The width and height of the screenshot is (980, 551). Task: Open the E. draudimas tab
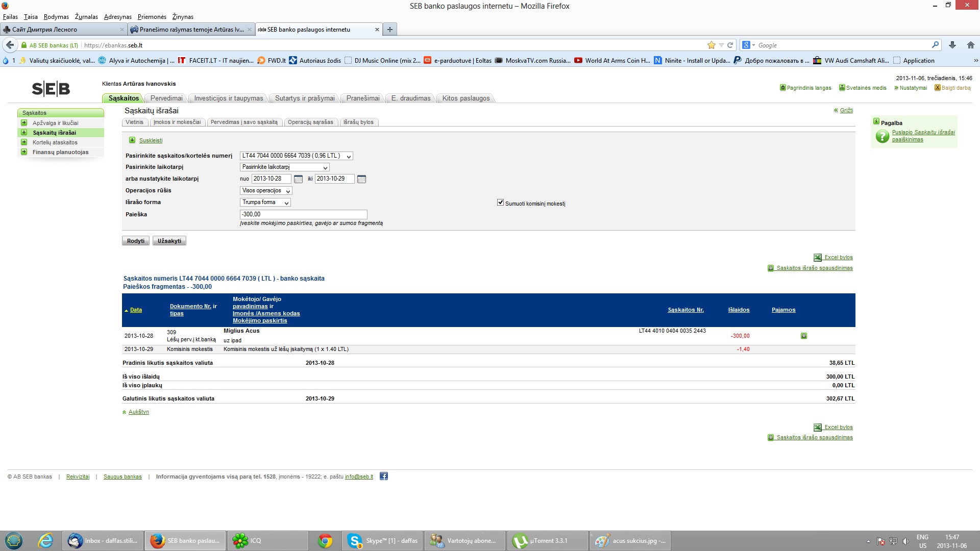point(411,98)
